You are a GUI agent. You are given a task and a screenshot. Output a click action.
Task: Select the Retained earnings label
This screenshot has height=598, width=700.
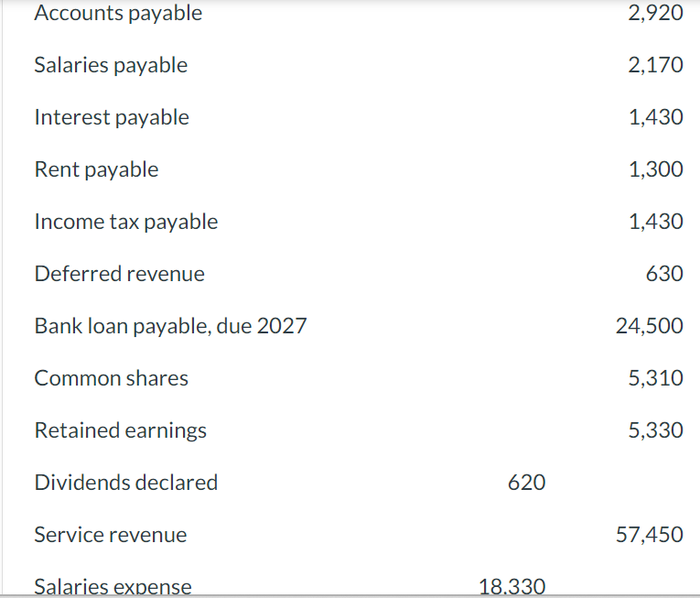click(x=121, y=430)
